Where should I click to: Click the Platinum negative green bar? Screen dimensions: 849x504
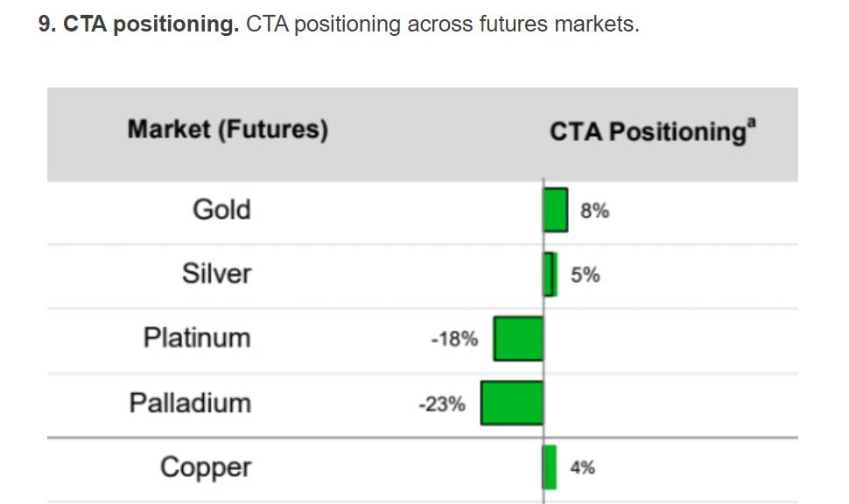pyautogui.click(x=518, y=339)
